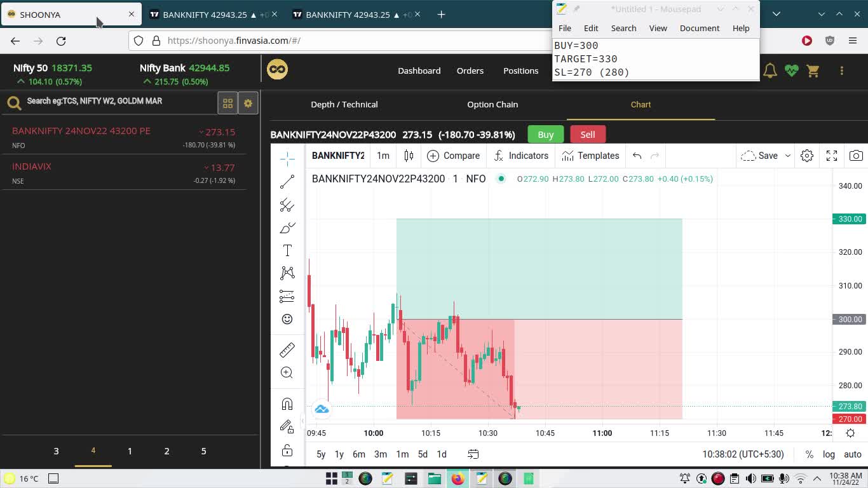Screen dimensions: 868x488
Task: Open the pitchfork tools group
Action: pos(287,205)
